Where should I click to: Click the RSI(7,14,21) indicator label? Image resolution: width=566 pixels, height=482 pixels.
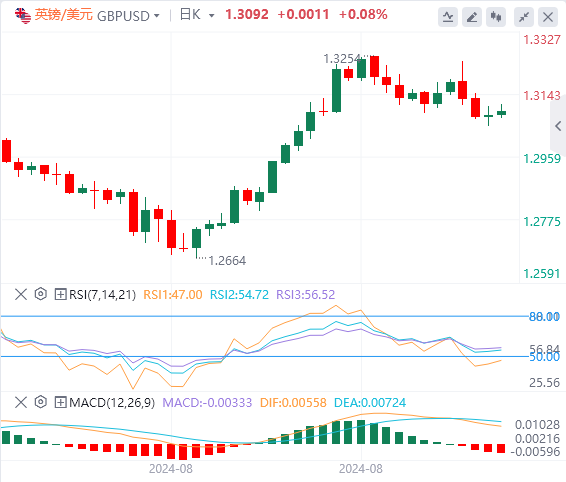point(103,295)
